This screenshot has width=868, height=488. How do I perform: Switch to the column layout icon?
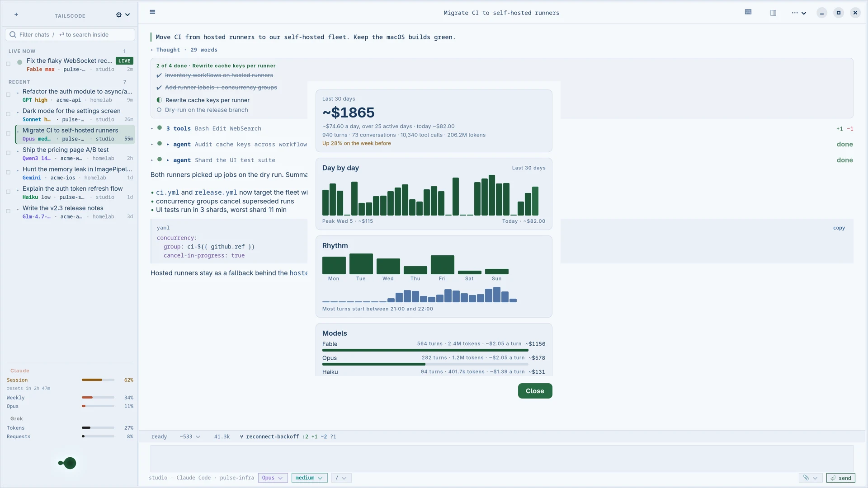click(x=773, y=13)
